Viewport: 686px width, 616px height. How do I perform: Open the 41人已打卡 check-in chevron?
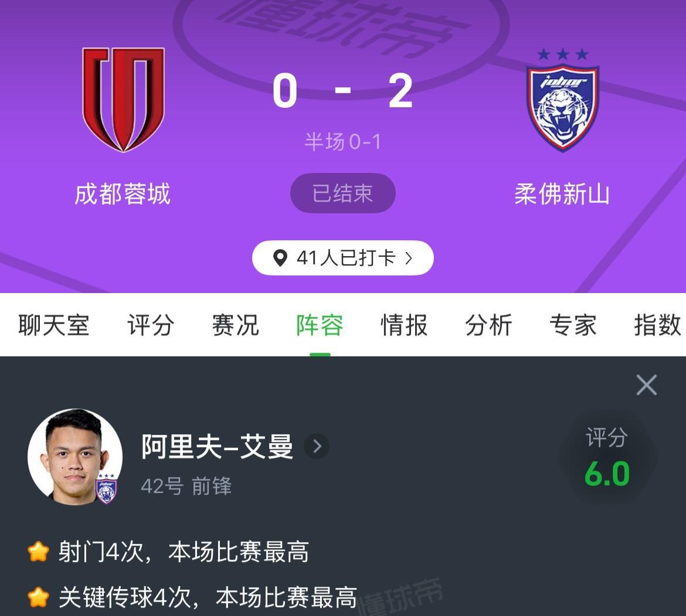pos(409,258)
